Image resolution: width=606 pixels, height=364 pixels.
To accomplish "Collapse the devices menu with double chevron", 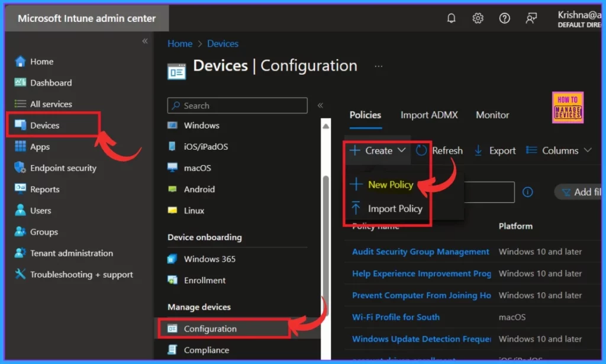I will pyautogui.click(x=320, y=105).
